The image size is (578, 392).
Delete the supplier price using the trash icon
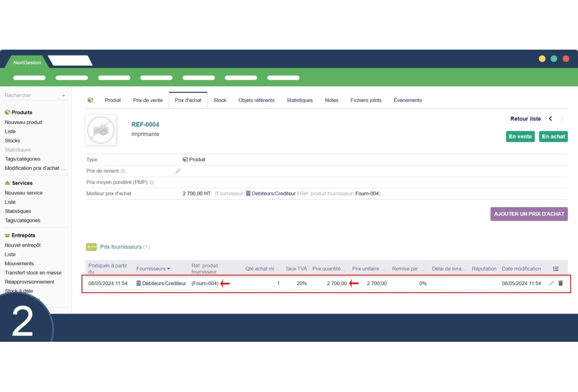pos(562,283)
